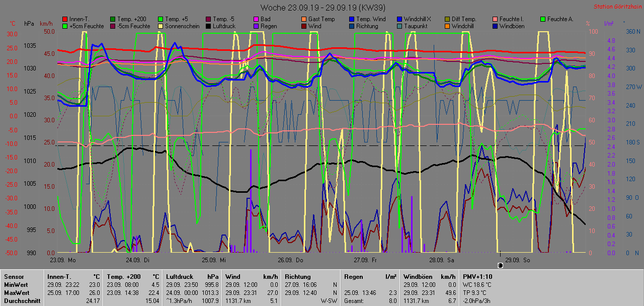Click the chart title 'Woche 23.09.19 - 29.09.19 (KW39)'
The width and height of the screenshot is (644, 306).
322,8
